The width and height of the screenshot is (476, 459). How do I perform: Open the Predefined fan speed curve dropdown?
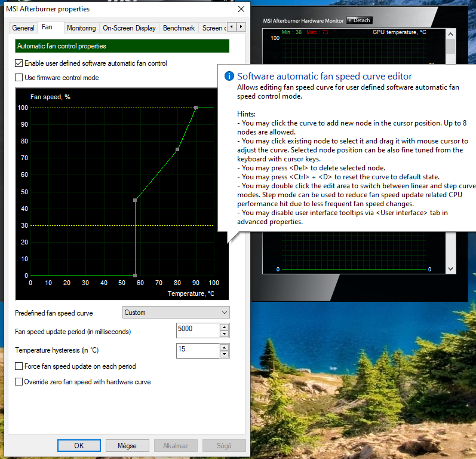(176, 313)
